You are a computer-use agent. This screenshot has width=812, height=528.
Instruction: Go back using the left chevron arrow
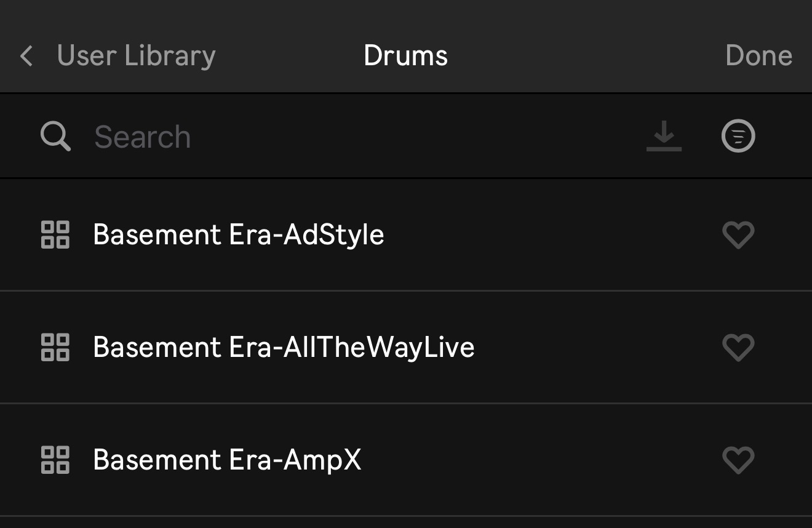(26, 56)
